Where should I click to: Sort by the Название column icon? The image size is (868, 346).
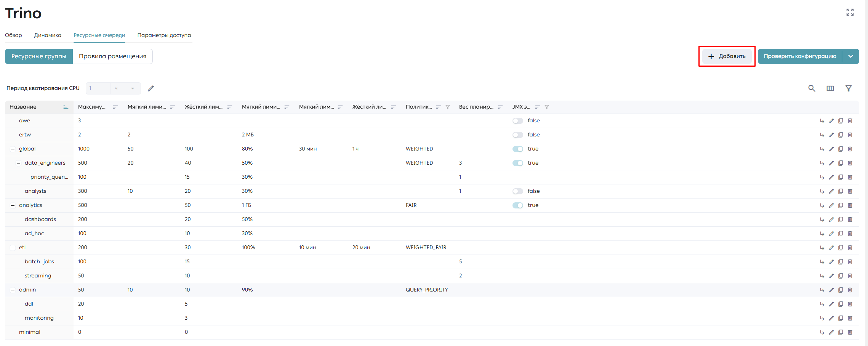(66, 107)
